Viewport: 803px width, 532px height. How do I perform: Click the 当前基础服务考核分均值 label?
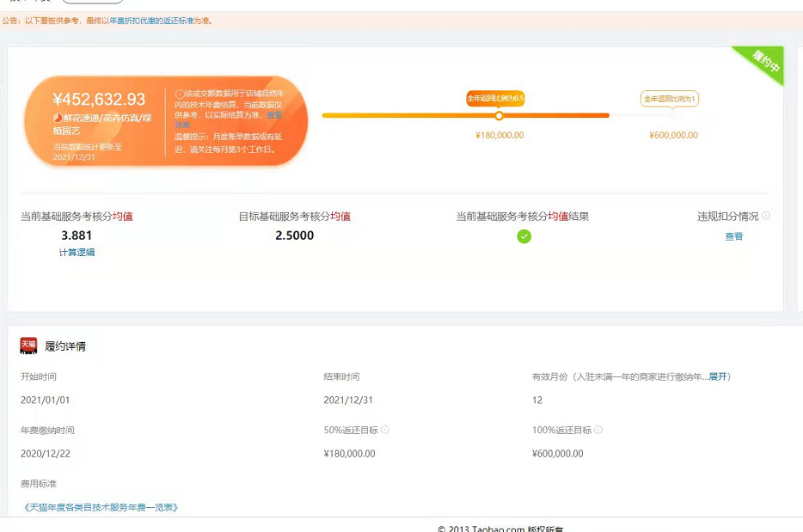77,216
